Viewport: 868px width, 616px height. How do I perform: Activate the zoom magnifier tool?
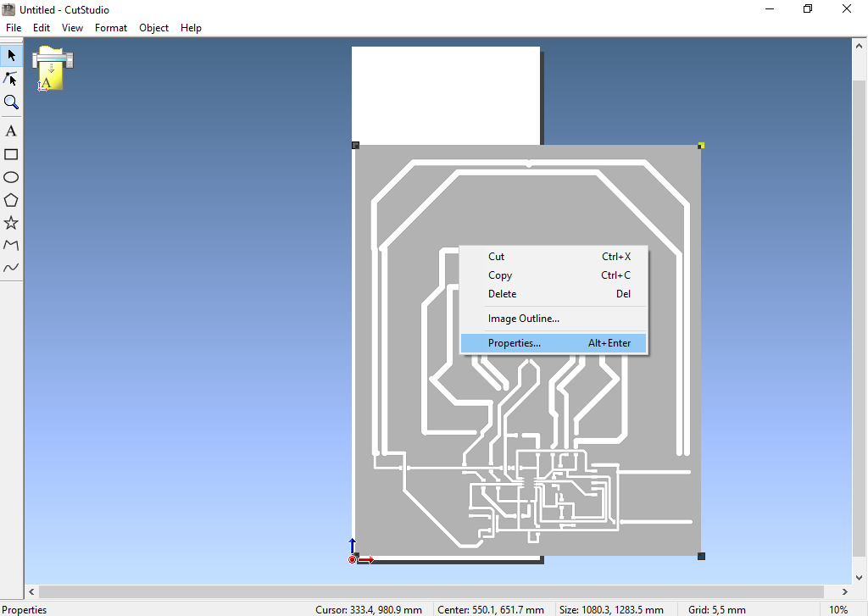pos(11,102)
